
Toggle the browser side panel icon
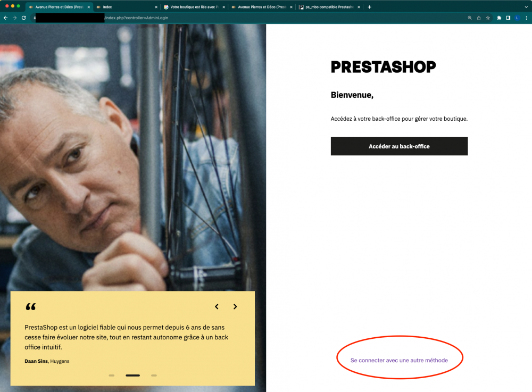pyautogui.click(x=508, y=18)
